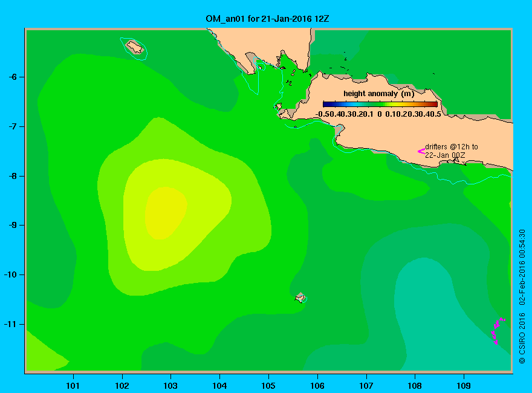Click the CSIRO 2016 copyright timestamp text
The width and height of the screenshot is (532, 393).
click(522, 296)
